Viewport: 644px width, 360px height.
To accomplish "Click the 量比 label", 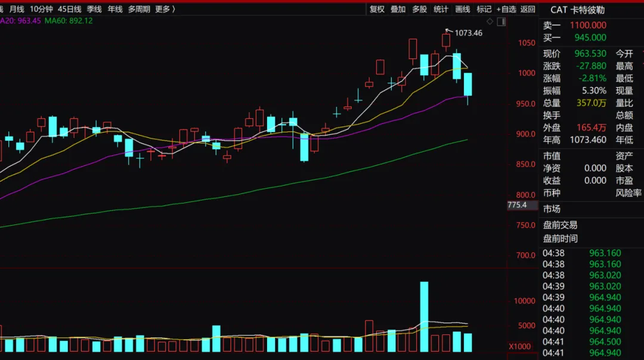I will pos(624,103).
